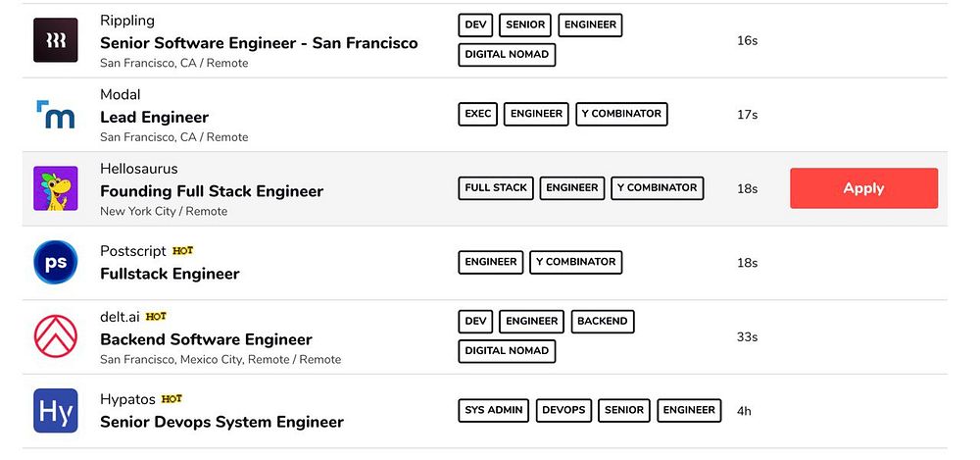Click the Rippling company logo
This screenshot has width=980, height=460.
pyautogui.click(x=55, y=40)
